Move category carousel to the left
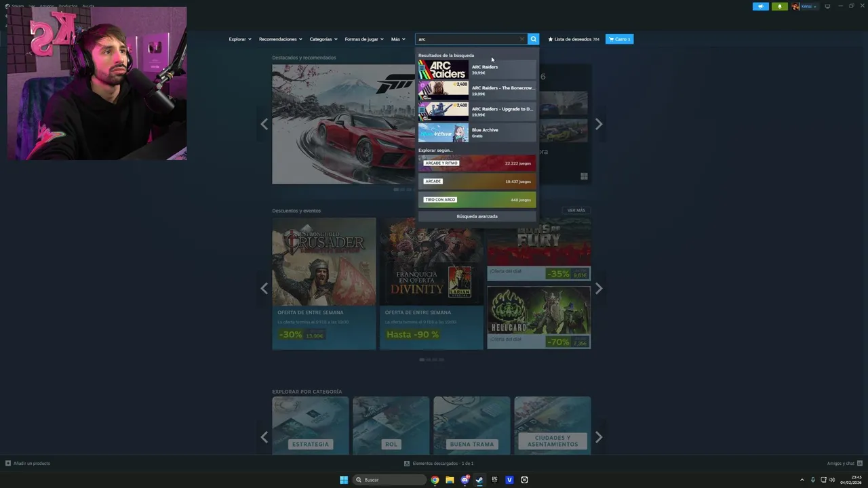The height and width of the screenshot is (488, 868). tap(264, 437)
